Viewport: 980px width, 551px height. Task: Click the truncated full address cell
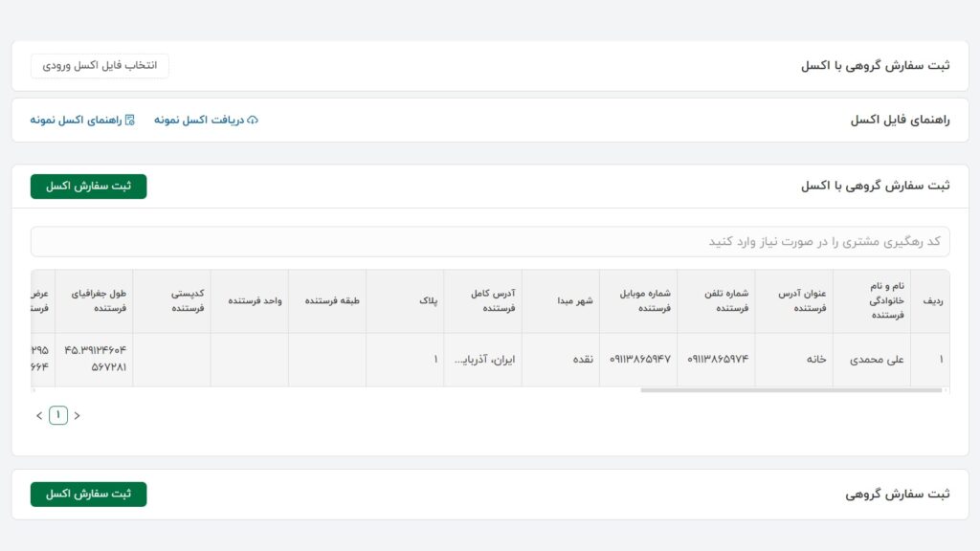point(484,360)
